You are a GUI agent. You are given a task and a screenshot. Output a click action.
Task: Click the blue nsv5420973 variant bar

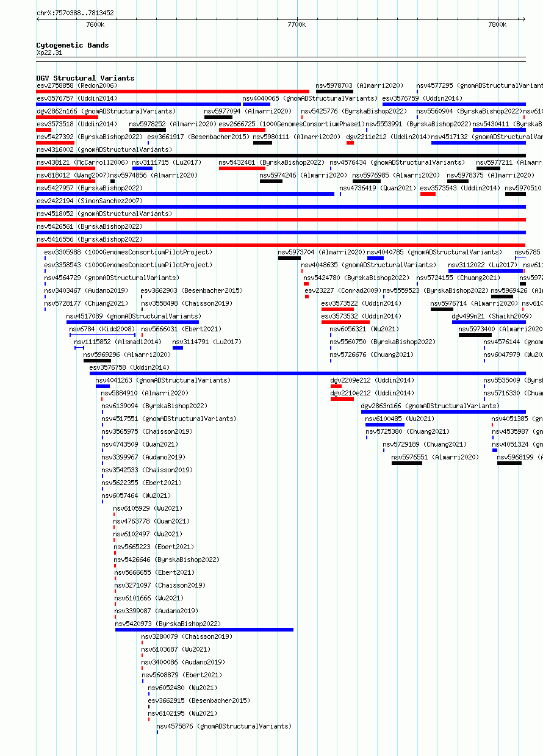click(204, 630)
